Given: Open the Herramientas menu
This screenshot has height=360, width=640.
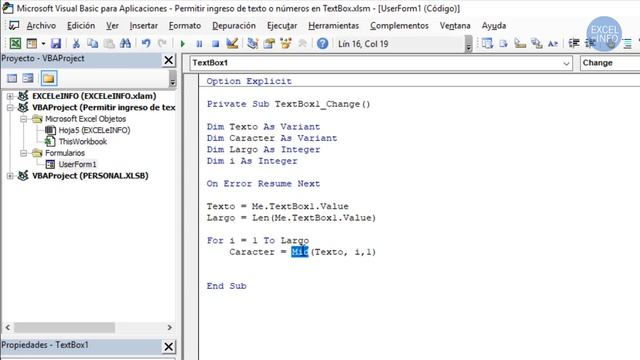Looking at the screenshot, I should 333,26.
